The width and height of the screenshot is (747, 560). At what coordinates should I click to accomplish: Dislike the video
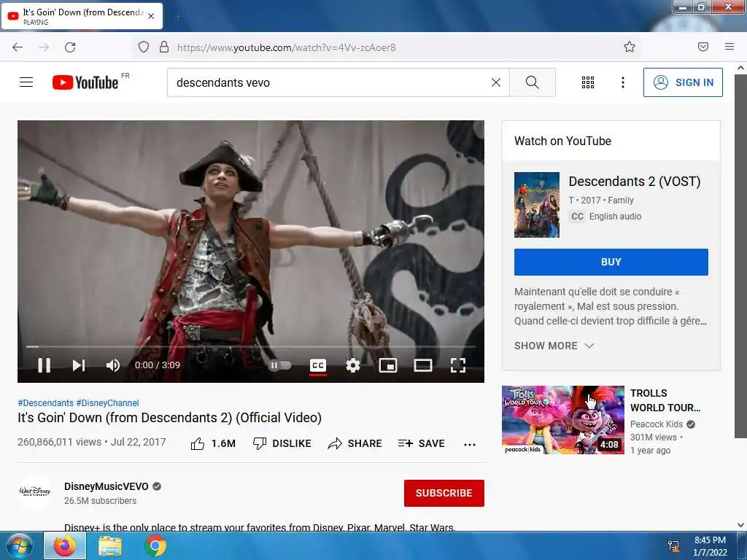click(282, 444)
